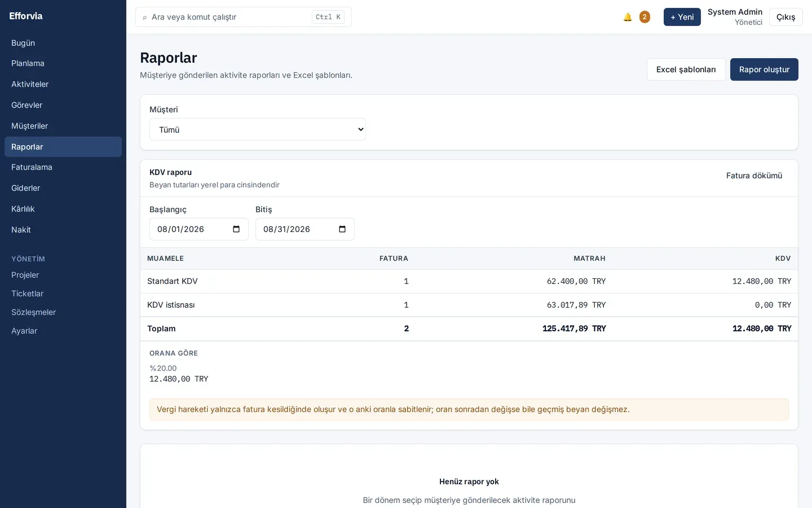Click the %20.00 rate label
Screen dimensions: 812x508
pos(163,368)
